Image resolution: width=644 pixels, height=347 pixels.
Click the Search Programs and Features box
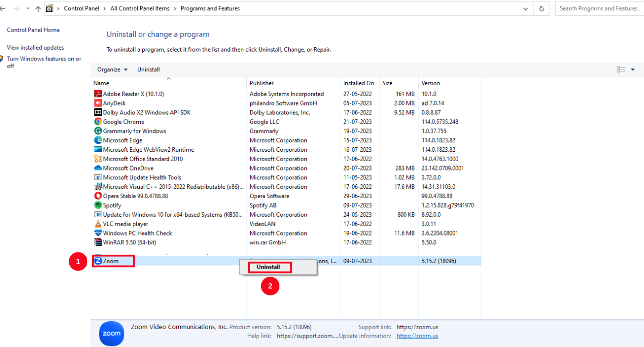(x=599, y=8)
